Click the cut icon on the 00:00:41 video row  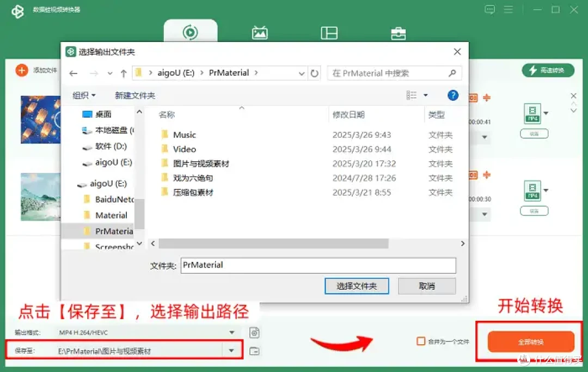487,98
